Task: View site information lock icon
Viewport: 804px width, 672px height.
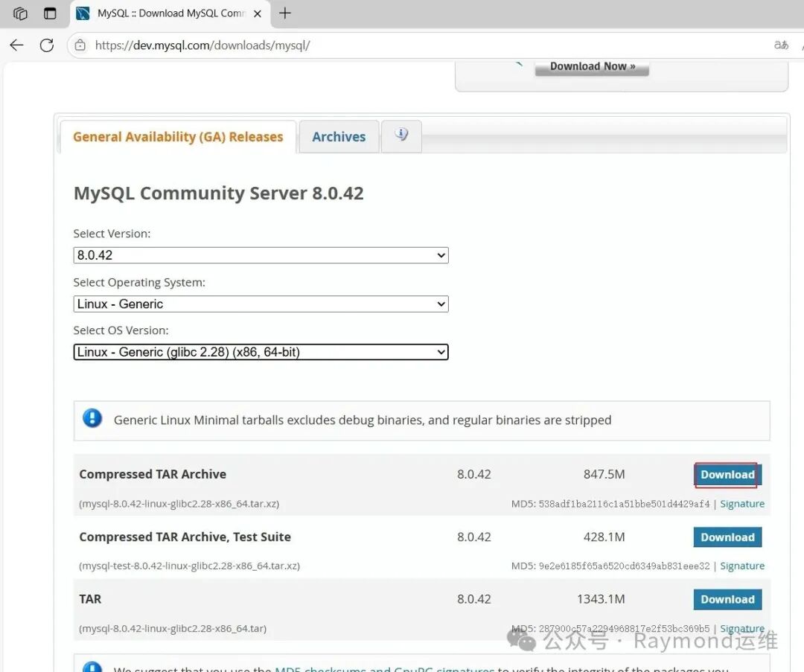Action: pyautogui.click(x=80, y=45)
